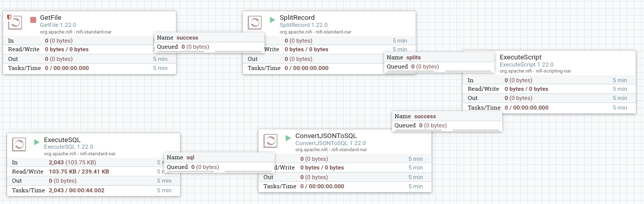Click the ExecuteSQL processor icon
644x204 pixels.
point(19,144)
